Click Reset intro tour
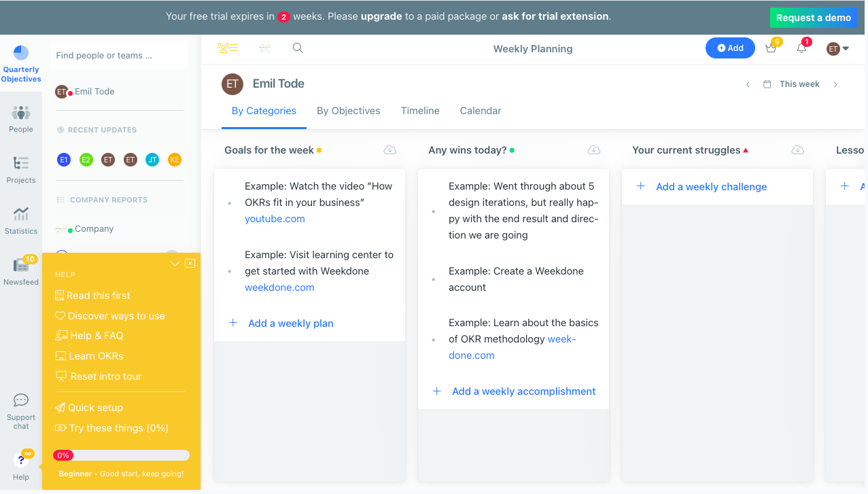The image size is (868, 494). (98, 376)
